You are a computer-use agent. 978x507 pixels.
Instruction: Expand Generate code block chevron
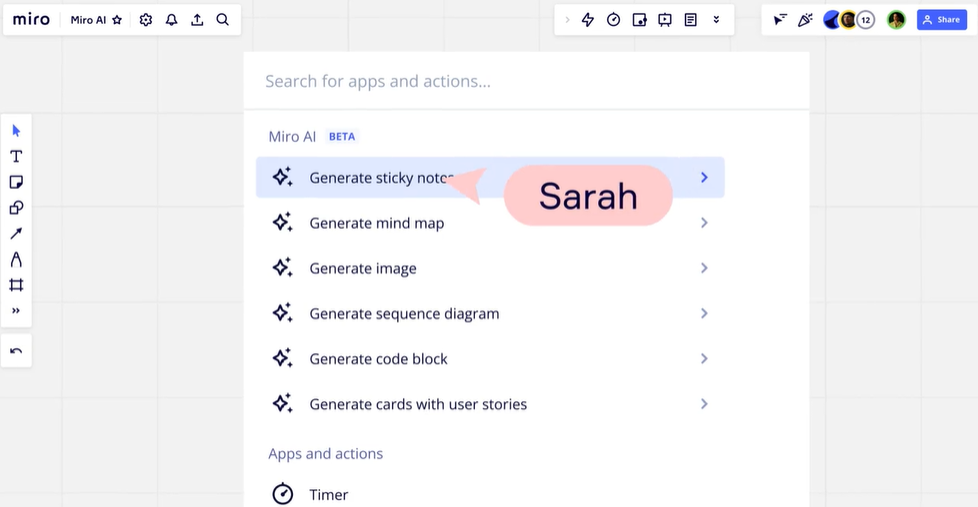point(704,359)
